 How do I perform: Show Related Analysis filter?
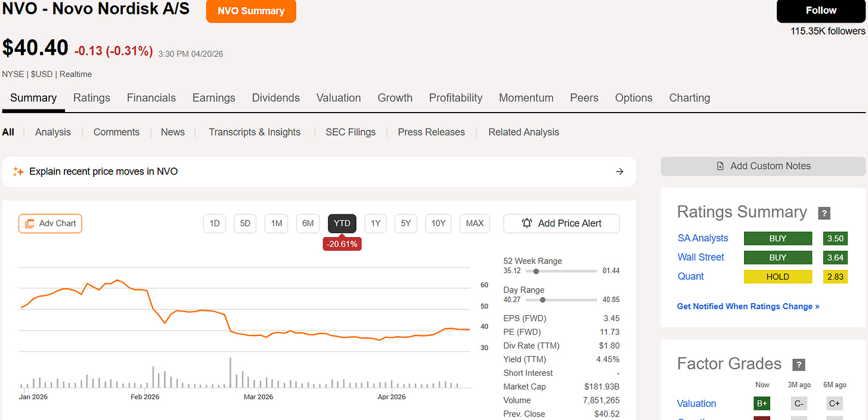click(524, 132)
